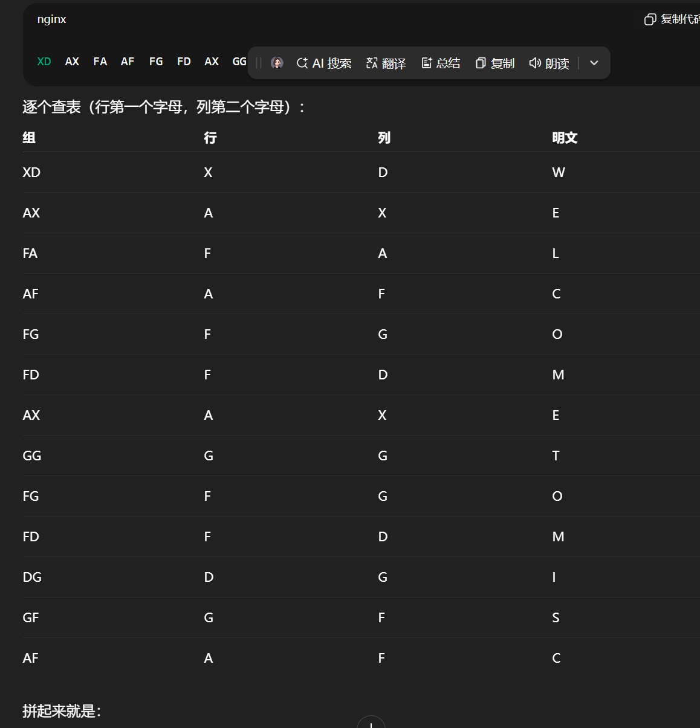Click plaintext L in the FA row
Screen dimensions: 700x728
coord(556,253)
